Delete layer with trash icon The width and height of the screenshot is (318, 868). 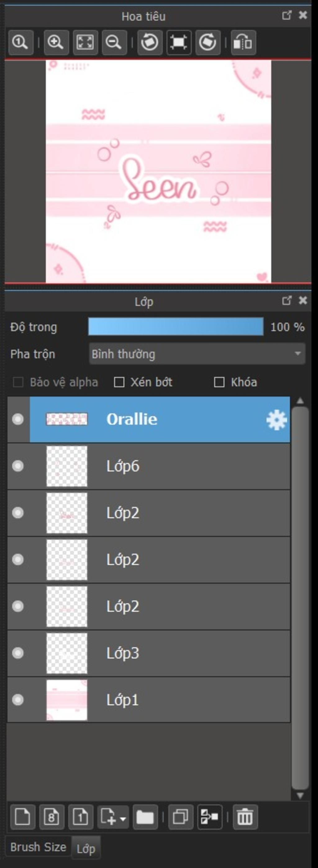(x=245, y=817)
